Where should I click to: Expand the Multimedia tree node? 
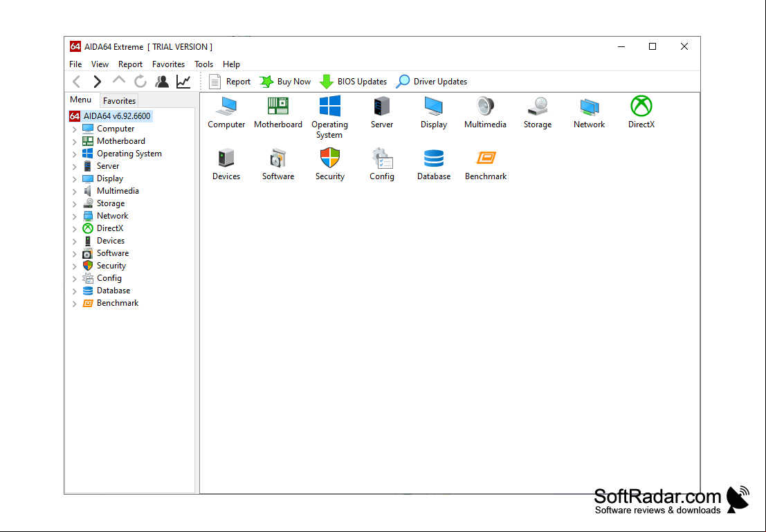(74, 192)
